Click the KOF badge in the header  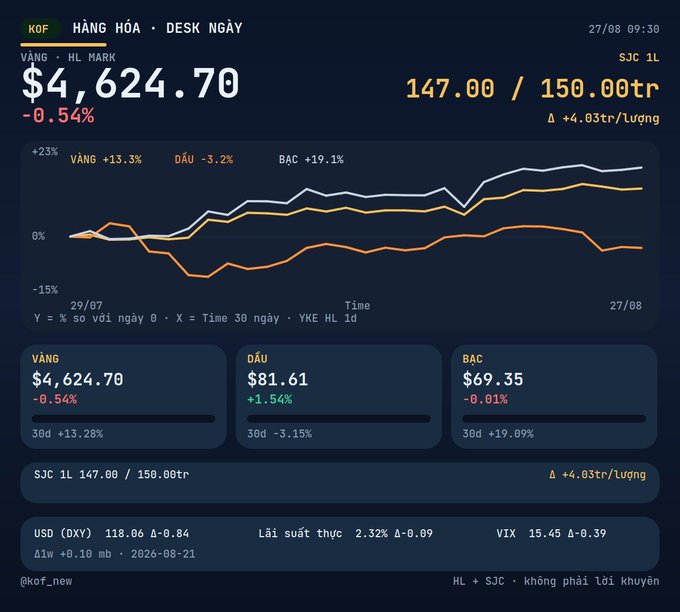click(x=39, y=29)
